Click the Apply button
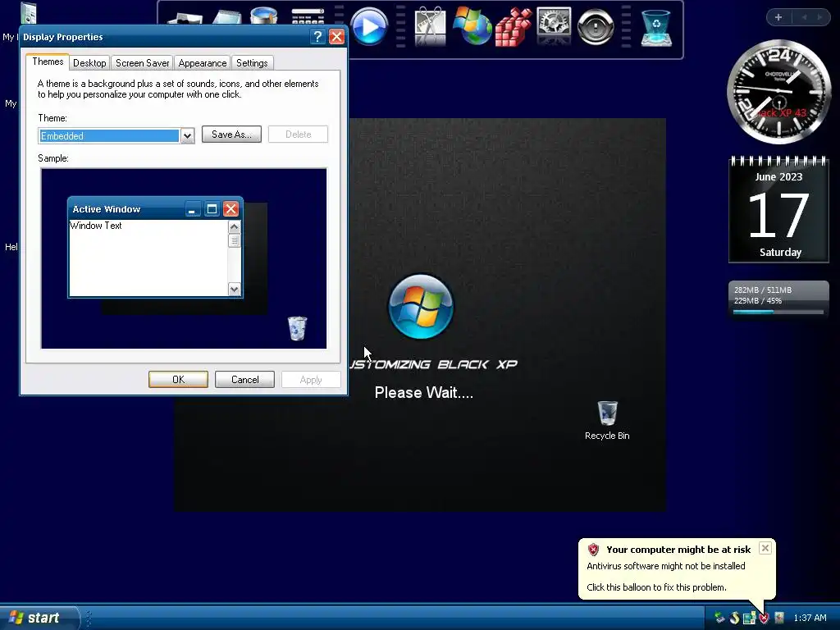 311,379
